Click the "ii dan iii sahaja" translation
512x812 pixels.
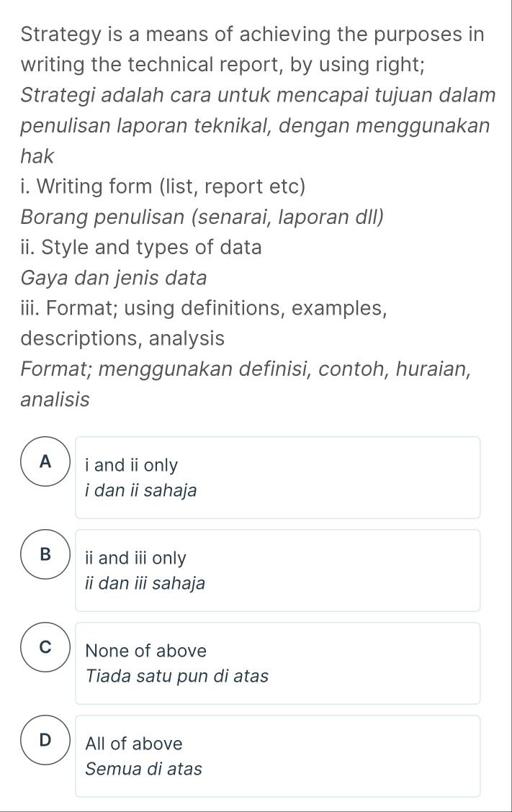click(x=145, y=583)
